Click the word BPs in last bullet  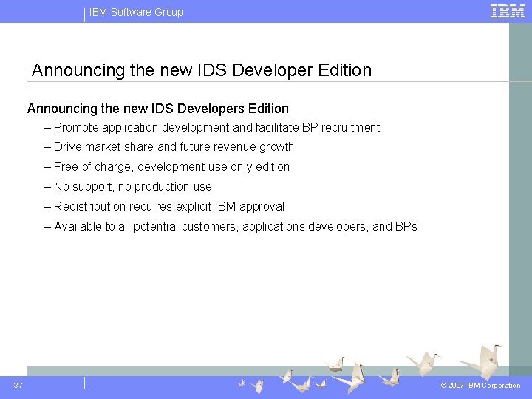(x=406, y=226)
